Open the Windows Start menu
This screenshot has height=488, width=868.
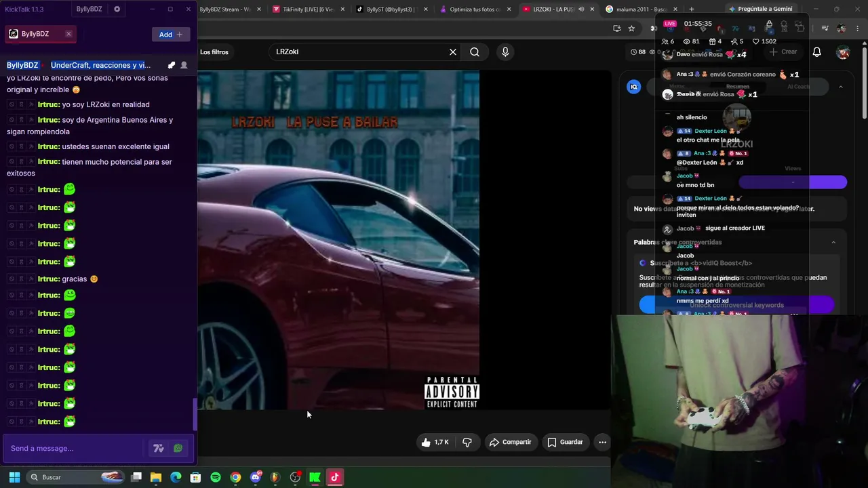pyautogui.click(x=14, y=477)
